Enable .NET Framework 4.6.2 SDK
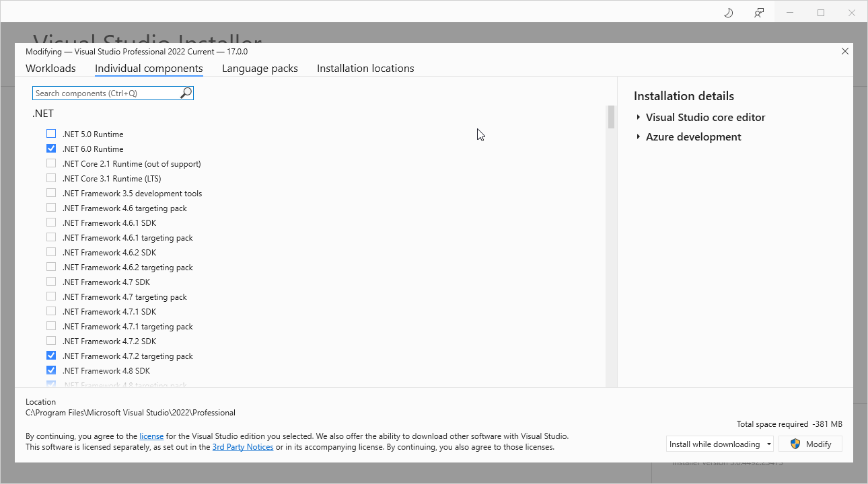 click(51, 252)
